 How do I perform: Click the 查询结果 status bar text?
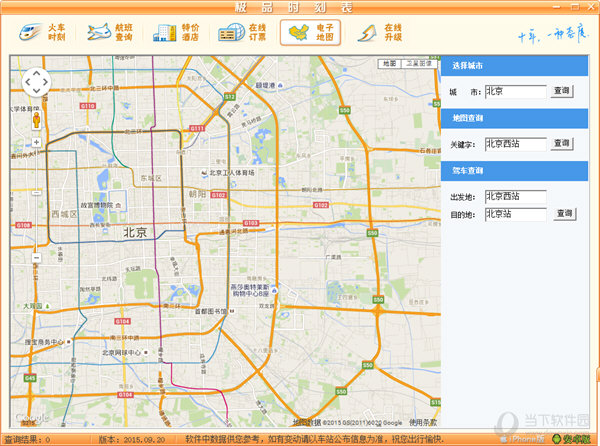pyautogui.click(x=27, y=439)
